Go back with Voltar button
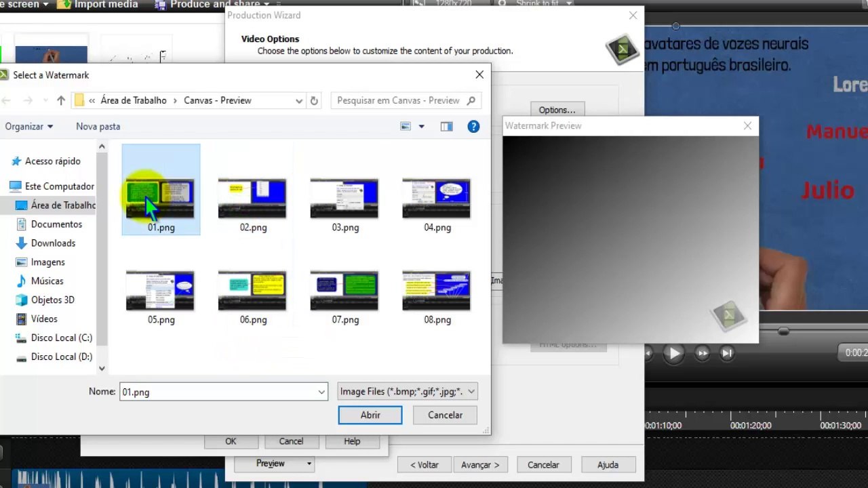The image size is (868, 488). (425, 465)
